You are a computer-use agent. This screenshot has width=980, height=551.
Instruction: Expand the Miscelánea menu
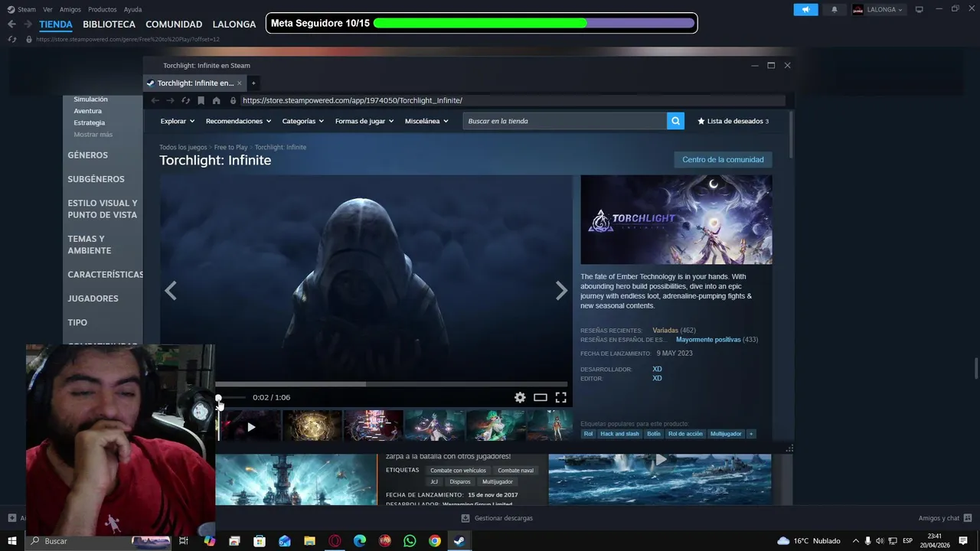(426, 121)
